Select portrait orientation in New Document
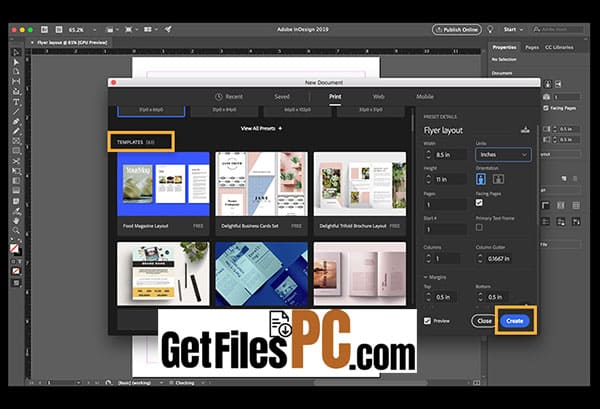Image resolution: width=600 pixels, height=409 pixels. pyautogui.click(x=481, y=179)
